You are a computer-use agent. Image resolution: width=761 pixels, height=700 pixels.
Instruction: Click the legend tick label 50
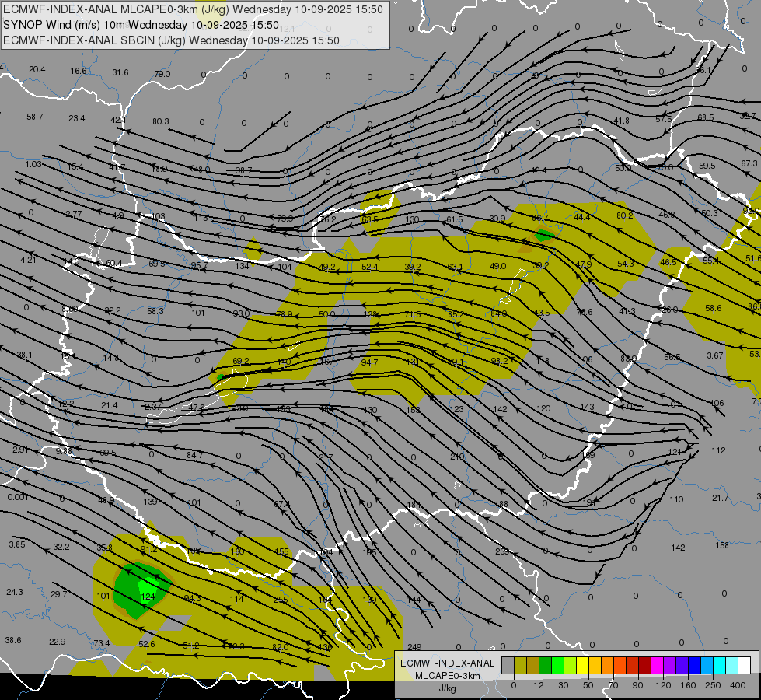[588, 685]
